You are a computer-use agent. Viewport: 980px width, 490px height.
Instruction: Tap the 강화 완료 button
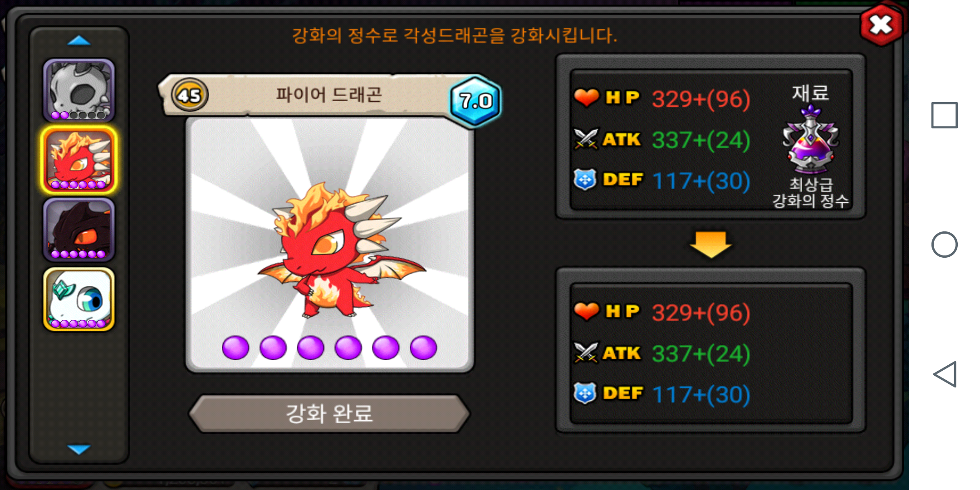pyautogui.click(x=329, y=413)
